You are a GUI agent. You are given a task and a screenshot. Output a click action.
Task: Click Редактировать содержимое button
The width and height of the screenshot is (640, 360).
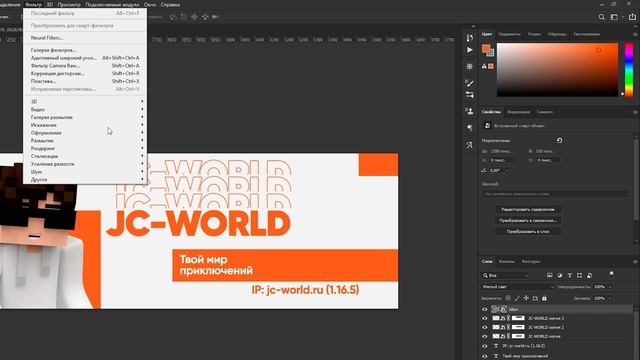(528, 209)
